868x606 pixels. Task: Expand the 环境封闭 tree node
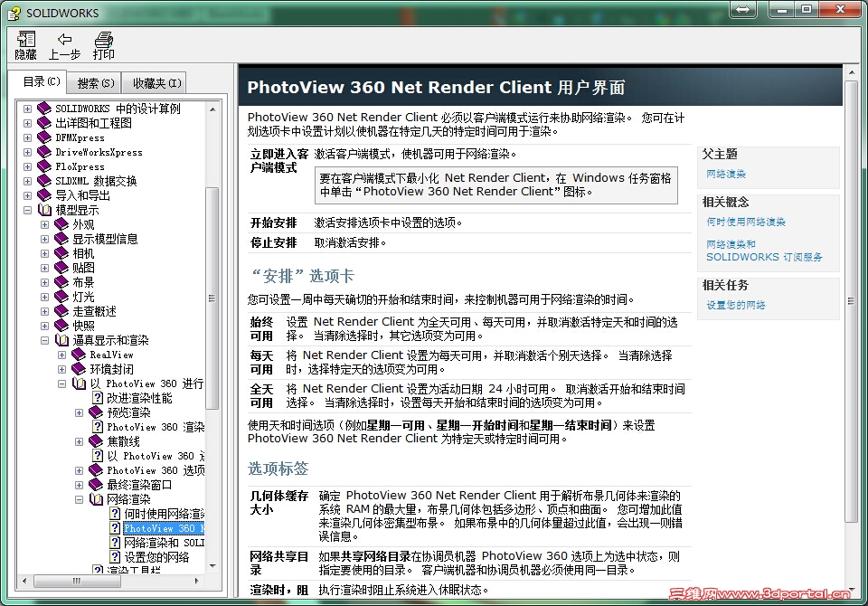62,369
